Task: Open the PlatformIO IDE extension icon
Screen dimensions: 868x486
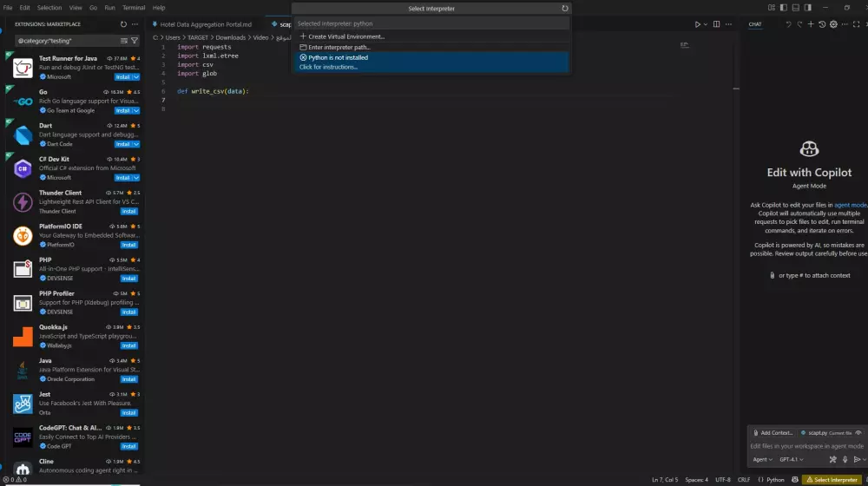Action: click(x=23, y=236)
